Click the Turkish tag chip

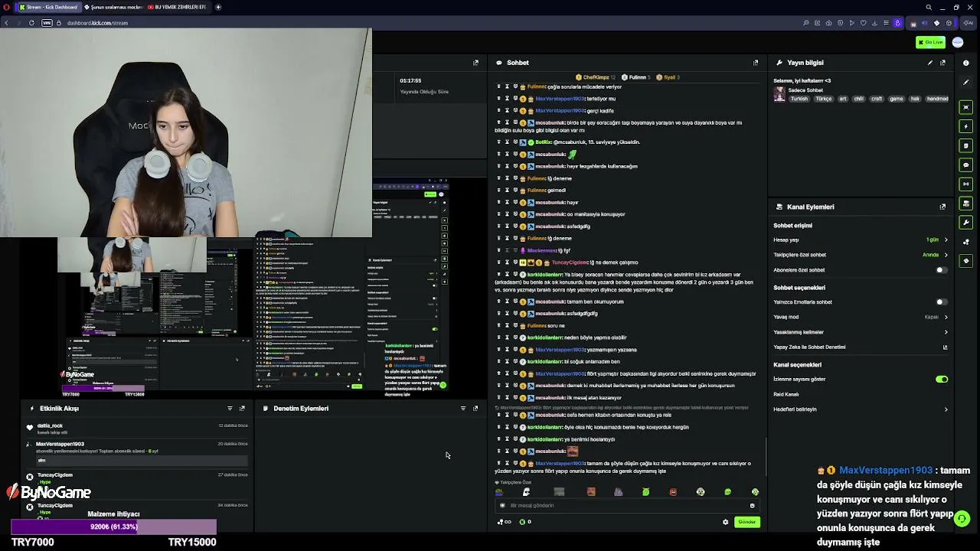[x=799, y=99]
